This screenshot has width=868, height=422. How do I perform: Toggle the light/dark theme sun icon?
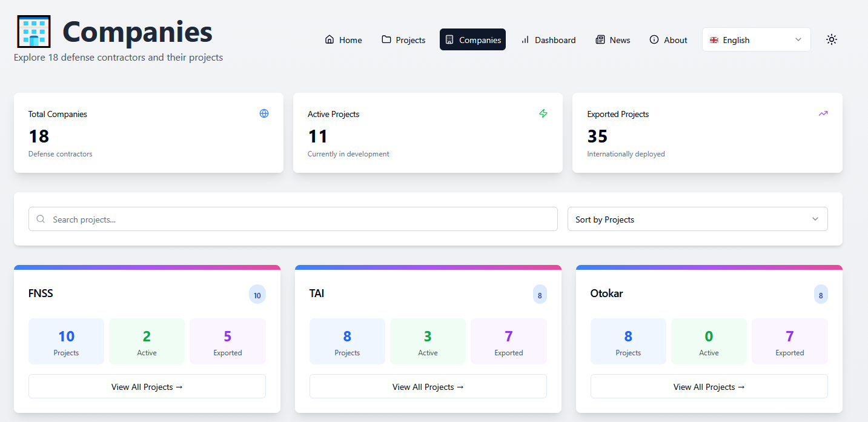click(832, 39)
